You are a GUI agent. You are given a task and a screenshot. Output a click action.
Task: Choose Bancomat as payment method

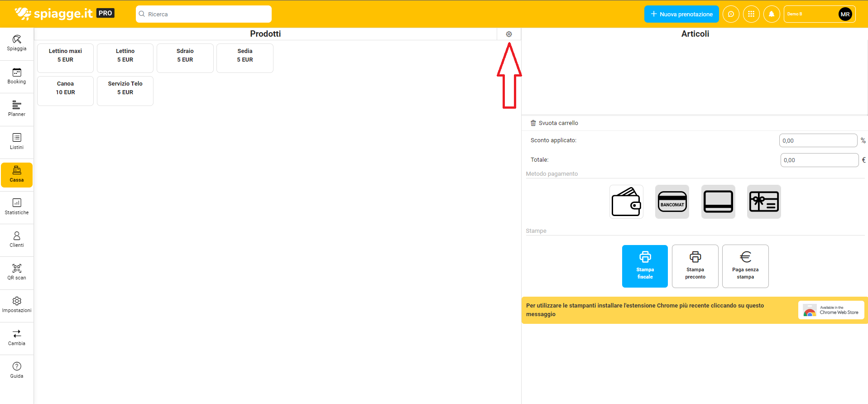point(672,202)
